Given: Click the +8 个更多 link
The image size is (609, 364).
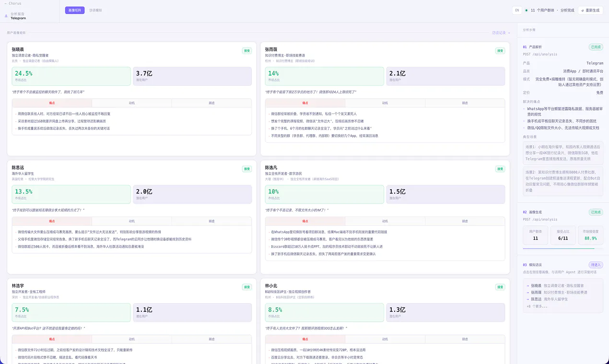Looking at the screenshot, I should point(537,306).
